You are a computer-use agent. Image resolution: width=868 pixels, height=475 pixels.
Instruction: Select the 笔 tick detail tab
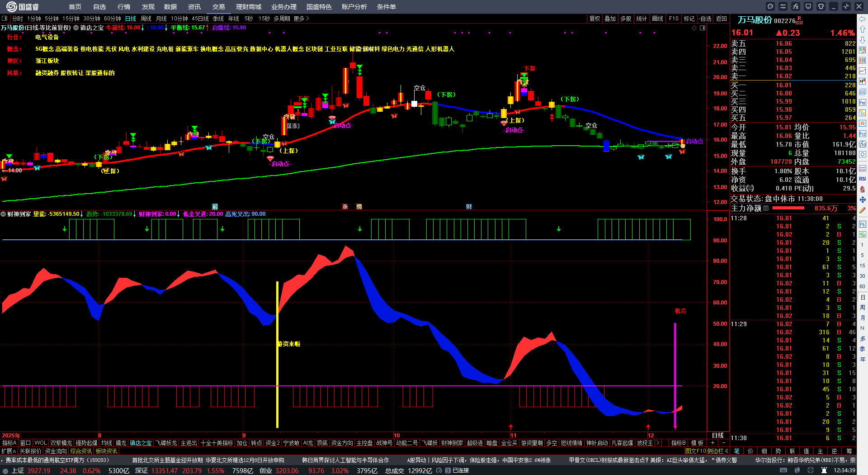pyautogui.click(x=736, y=451)
